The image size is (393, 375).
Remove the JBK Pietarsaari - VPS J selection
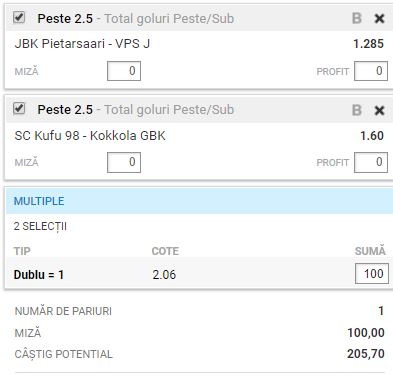(379, 19)
